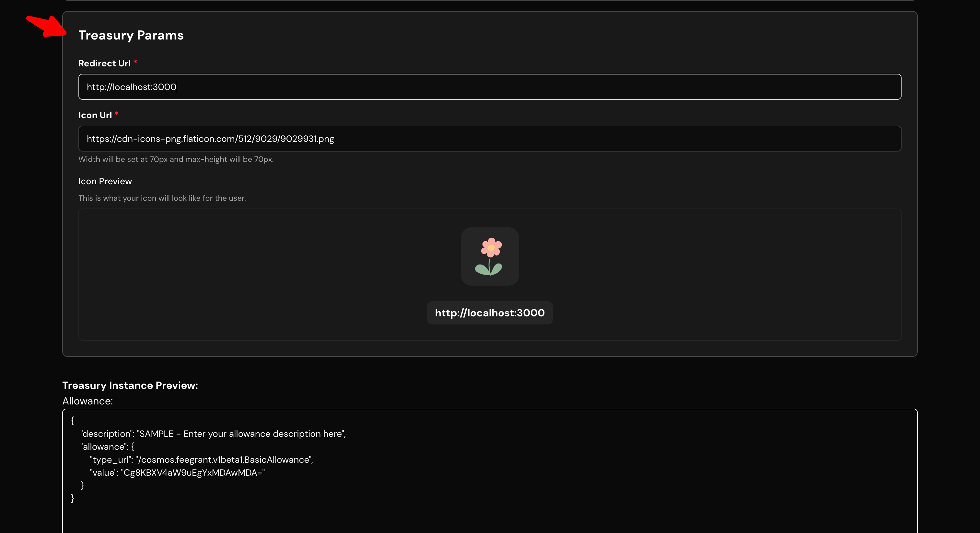
Task: Click the Treasury Instance Preview heading
Action: tap(130, 385)
